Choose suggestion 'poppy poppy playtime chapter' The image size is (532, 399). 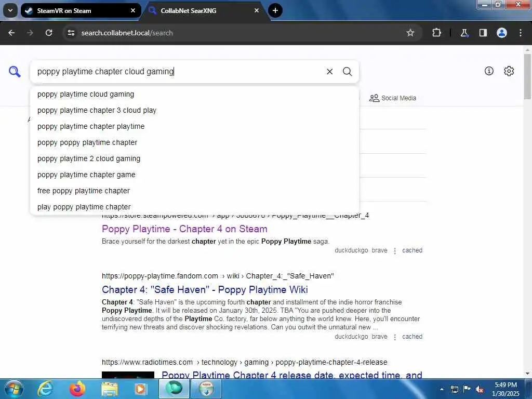point(195,142)
